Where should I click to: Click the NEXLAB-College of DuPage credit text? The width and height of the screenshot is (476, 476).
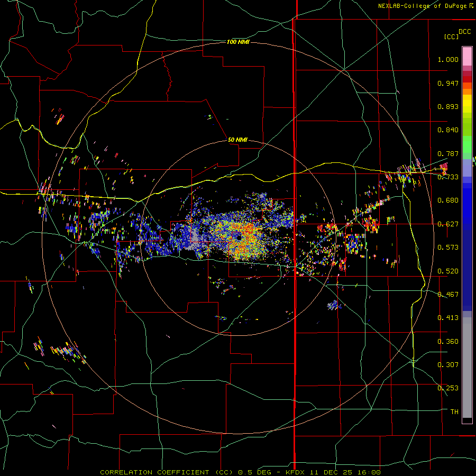pos(422,6)
